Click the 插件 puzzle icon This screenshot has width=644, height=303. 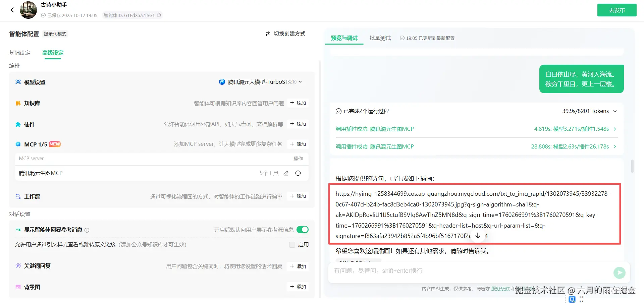[18, 124]
